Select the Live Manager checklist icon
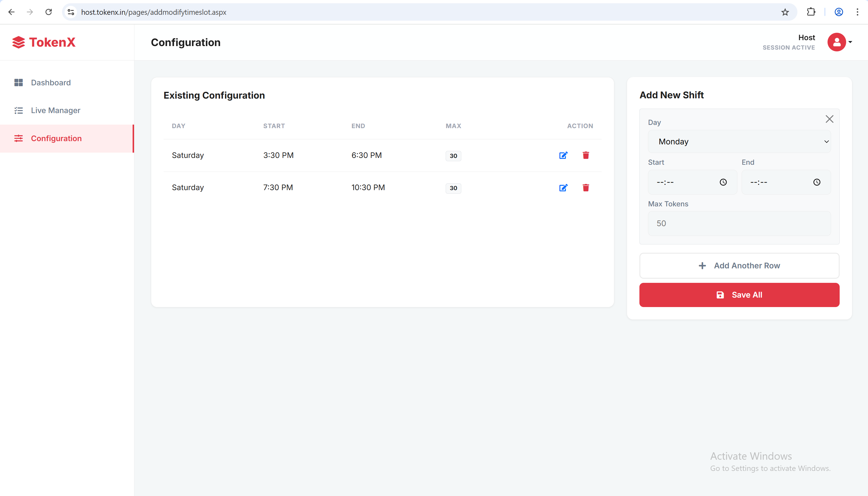This screenshot has height=496, width=868. [19, 110]
